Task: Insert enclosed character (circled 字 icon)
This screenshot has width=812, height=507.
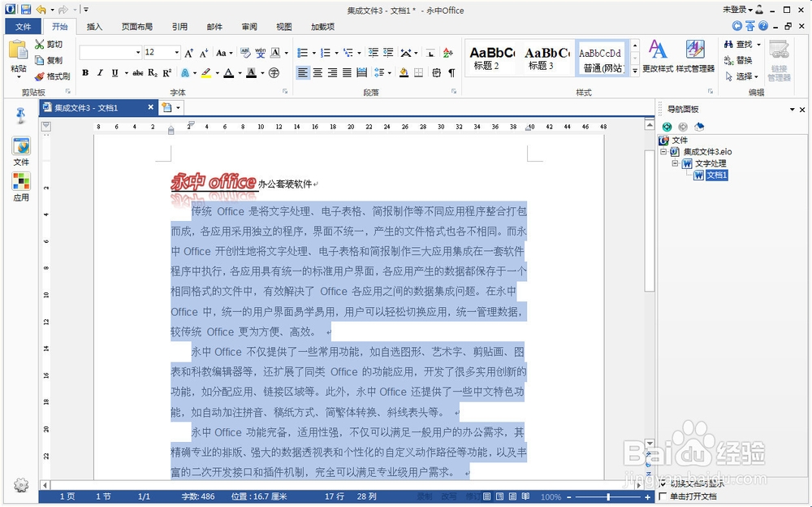Action: tap(274, 73)
